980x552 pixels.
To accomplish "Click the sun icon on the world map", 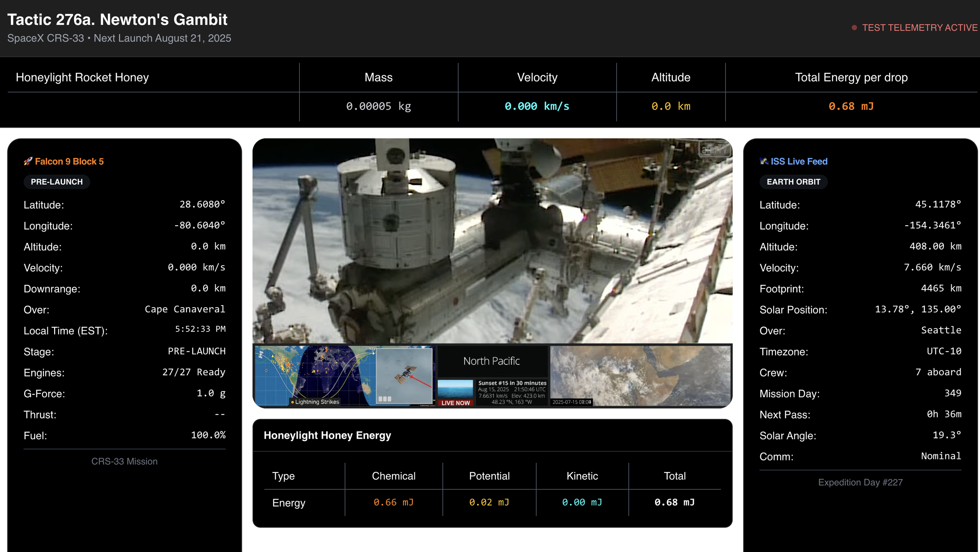I will point(267,370).
